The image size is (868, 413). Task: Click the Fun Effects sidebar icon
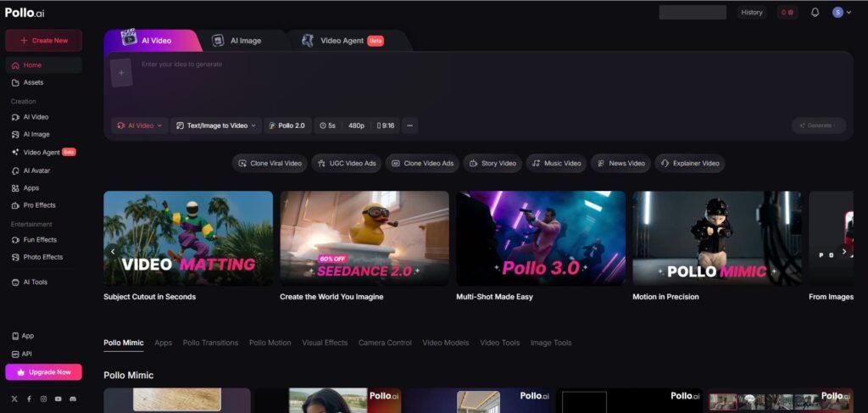click(x=15, y=240)
